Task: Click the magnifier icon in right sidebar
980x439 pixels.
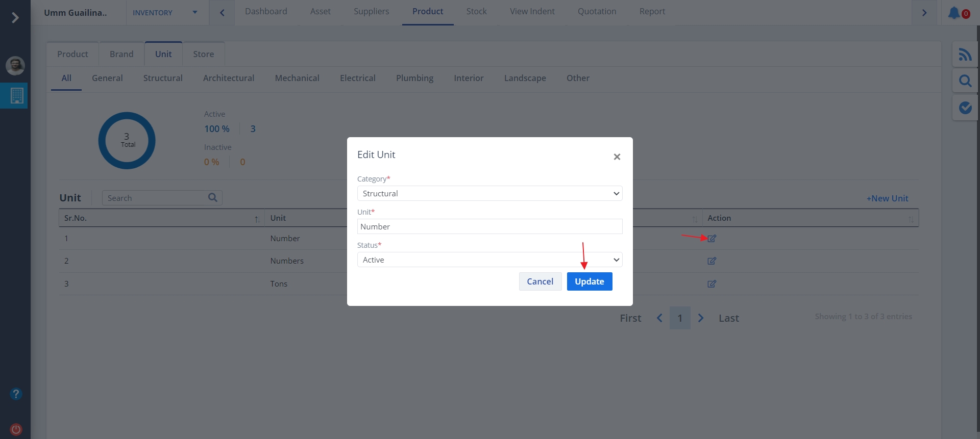Action: (965, 81)
